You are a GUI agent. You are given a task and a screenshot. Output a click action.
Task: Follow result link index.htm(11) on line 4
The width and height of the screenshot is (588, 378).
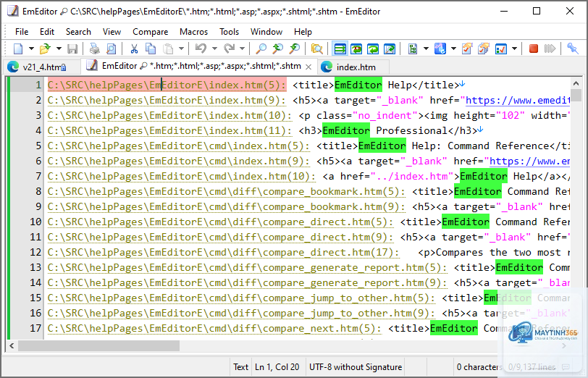tap(169, 131)
